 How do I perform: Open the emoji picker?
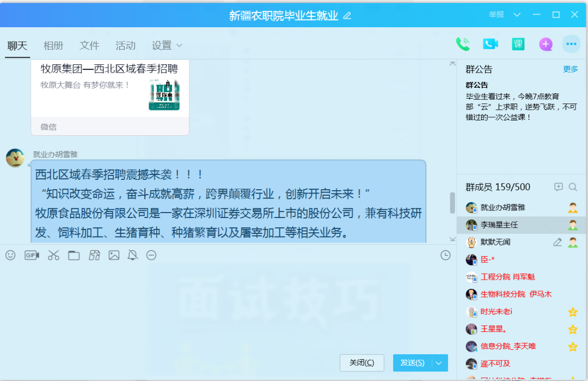[10, 255]
